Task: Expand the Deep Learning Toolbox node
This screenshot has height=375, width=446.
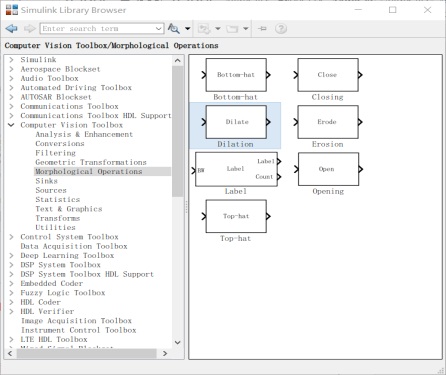Action: coord(11,256)
